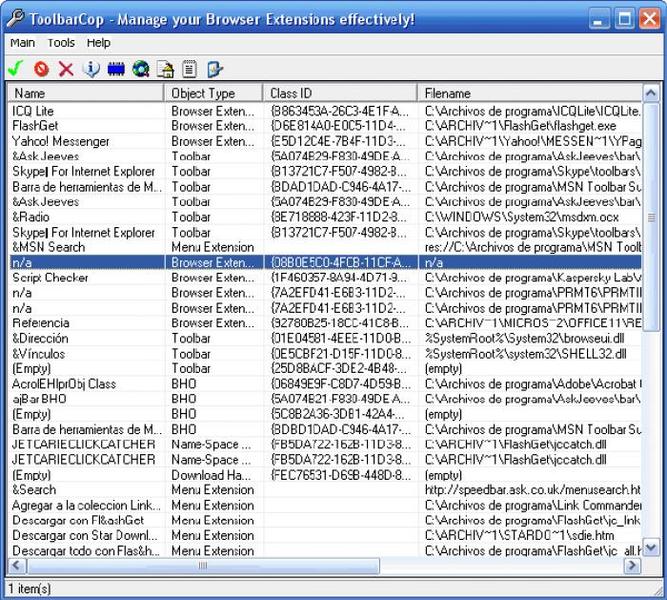The image size is (667, 600).
Task: Click the {8E718888-423F-11D2 Class ID cell
Action: point(338,217)
